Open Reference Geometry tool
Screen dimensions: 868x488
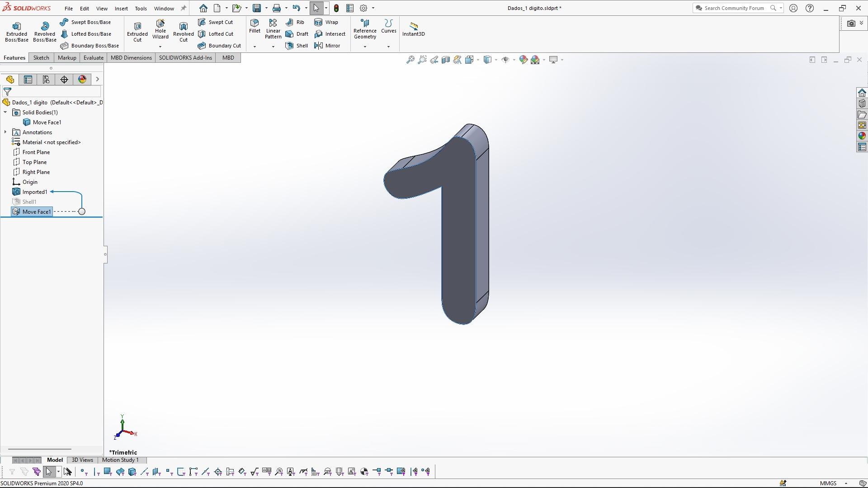[365, 29]
